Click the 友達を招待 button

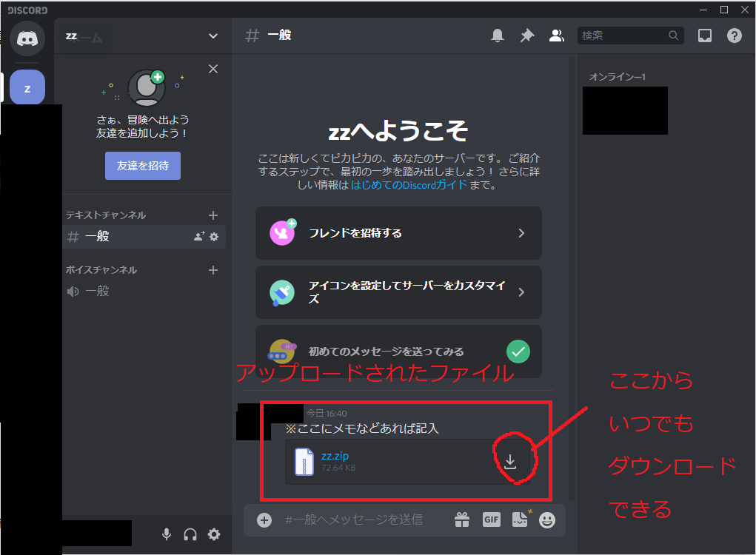click(x=143, y=166)
